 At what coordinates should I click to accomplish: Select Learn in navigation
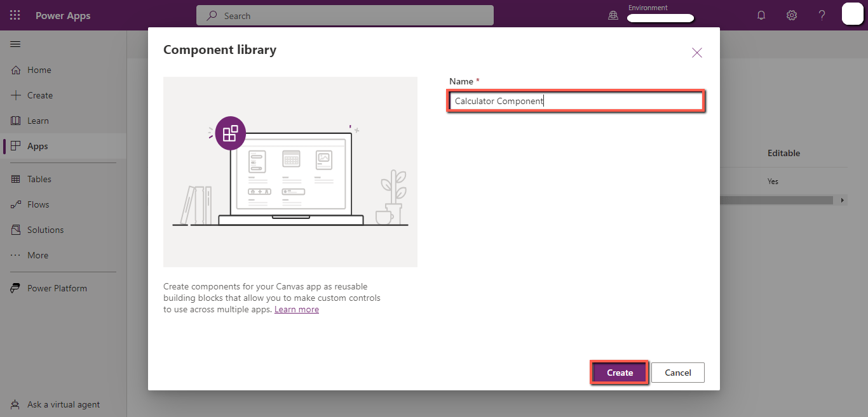click(x=38, y=121)
